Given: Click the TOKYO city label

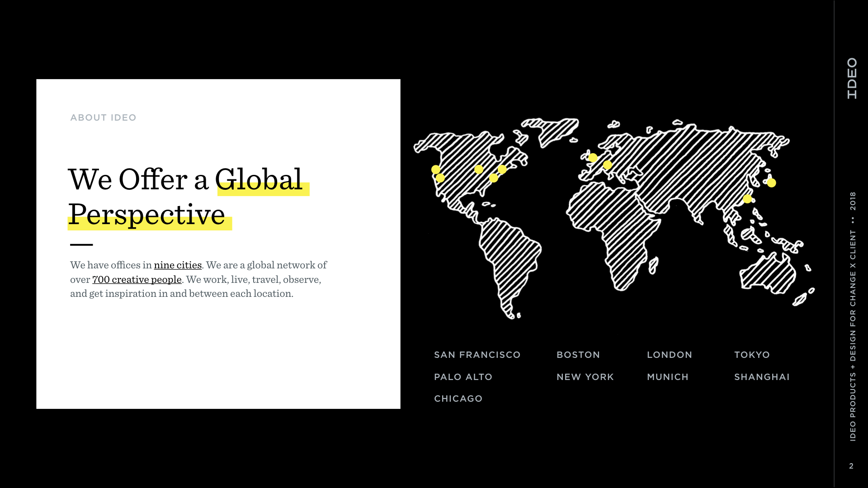Looking at the screenshot, I should click(x=752, y=355).
